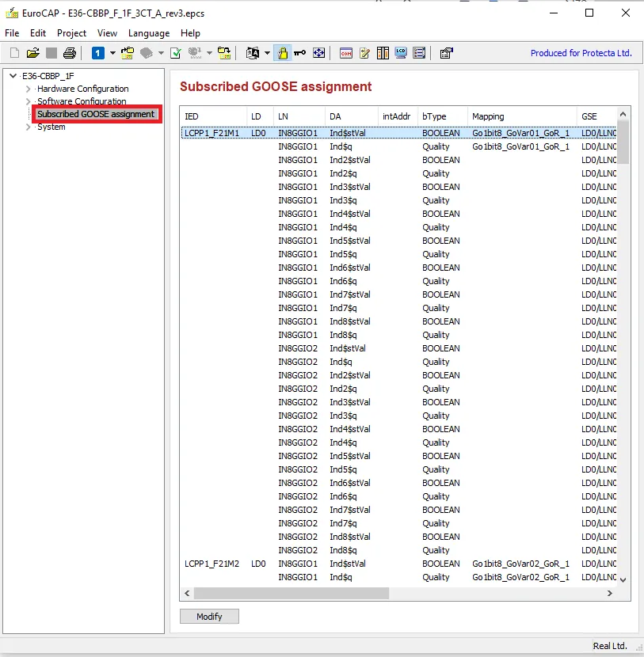
Task: Click the bType column header
Action: [x=443, y=116]
